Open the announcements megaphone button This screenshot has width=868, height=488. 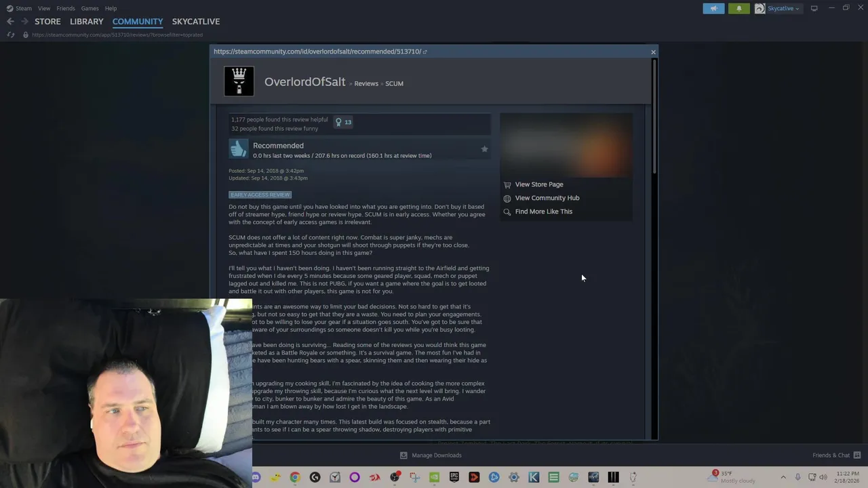(x=713, y=8)
